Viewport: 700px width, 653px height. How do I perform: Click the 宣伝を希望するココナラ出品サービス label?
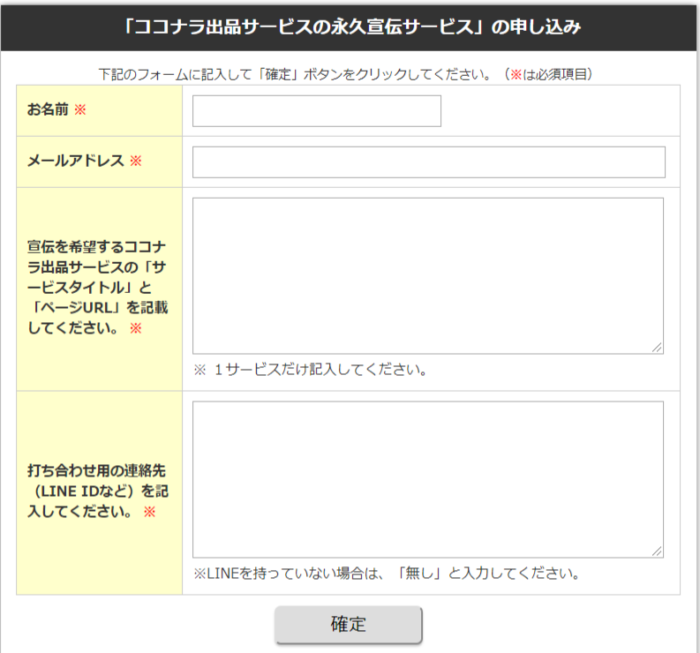(97, 287)
